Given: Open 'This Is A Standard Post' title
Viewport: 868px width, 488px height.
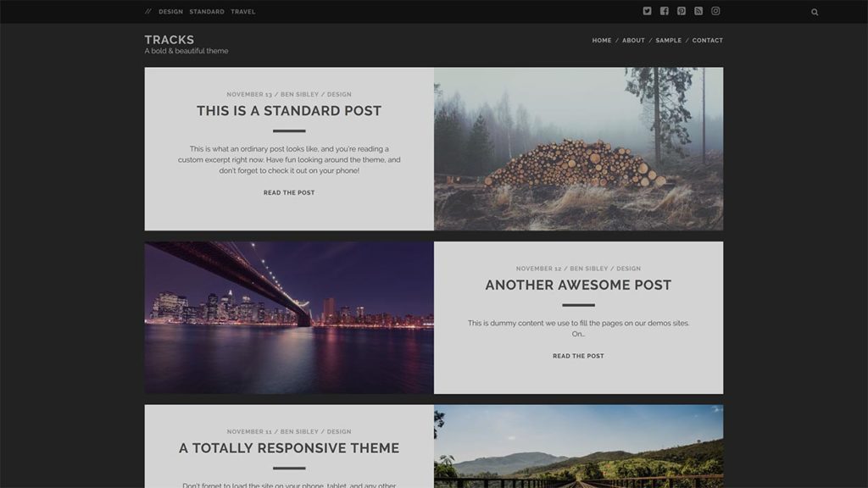Looking at the screenshot, I should click(289, 111).
